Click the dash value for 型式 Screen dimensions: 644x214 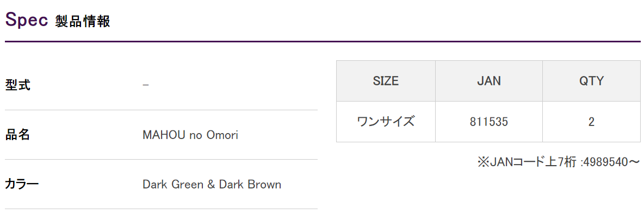(146, 85)
